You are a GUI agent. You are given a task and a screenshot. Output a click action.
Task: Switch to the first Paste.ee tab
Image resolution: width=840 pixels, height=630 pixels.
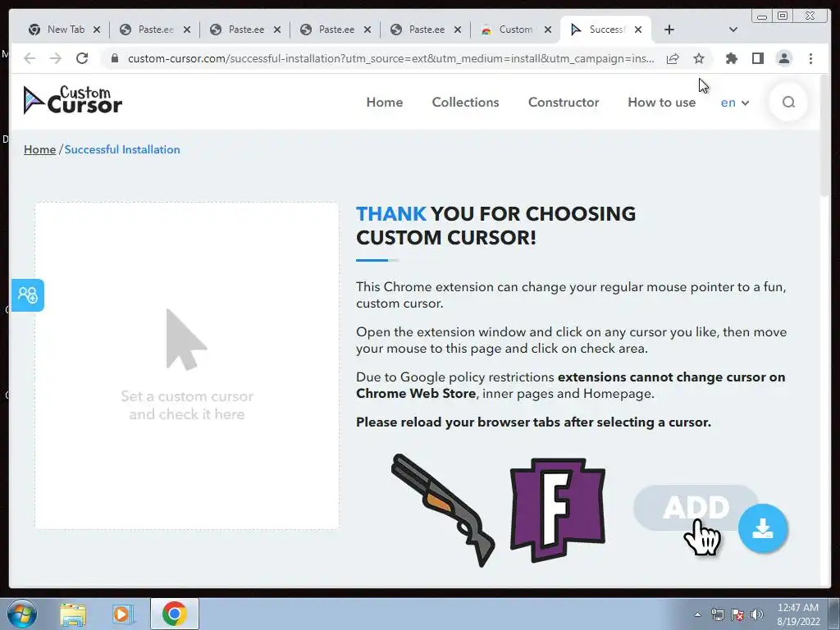[155, 30]
